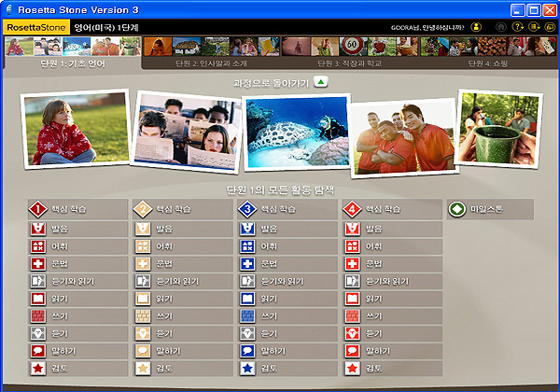Screen dimensions: 560x392
Task: Select tab 단원 1: 기초 언어
Action: [73, 52]
